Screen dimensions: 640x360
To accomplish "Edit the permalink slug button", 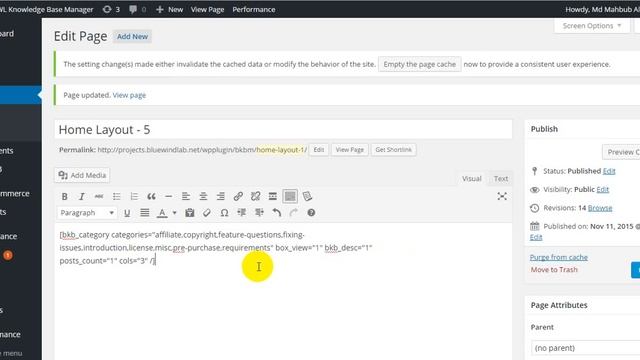I will point(319,150).
